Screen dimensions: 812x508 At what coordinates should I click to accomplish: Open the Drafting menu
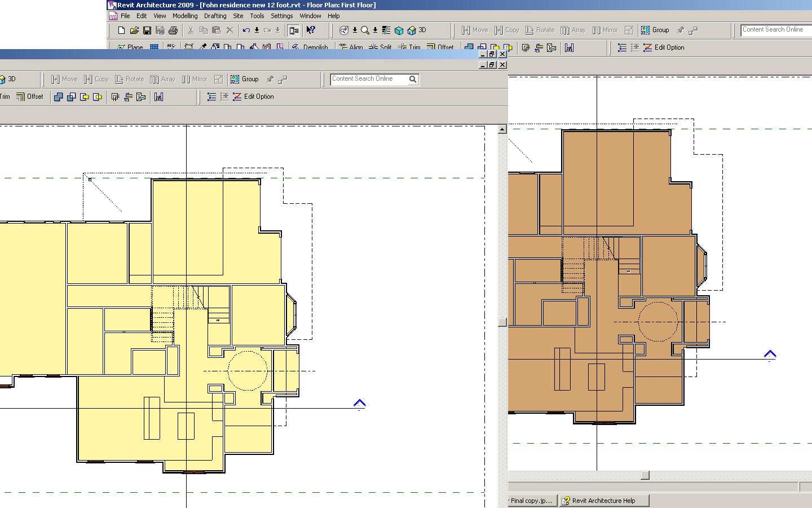tap(215, 16)
